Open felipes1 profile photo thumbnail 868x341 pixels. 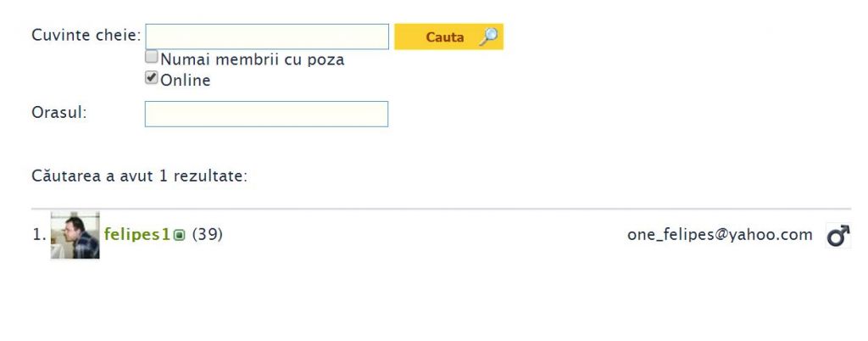click(75, 235)
